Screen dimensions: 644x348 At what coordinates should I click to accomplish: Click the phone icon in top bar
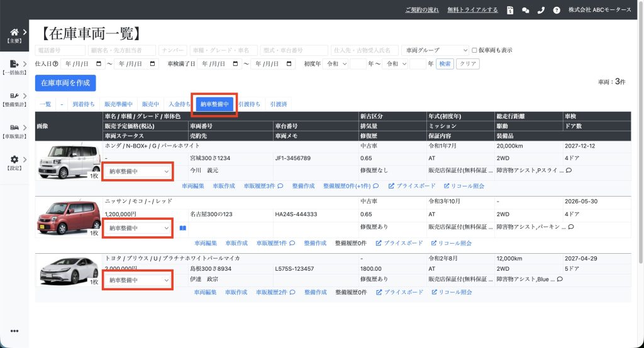(x=541, y=10)
